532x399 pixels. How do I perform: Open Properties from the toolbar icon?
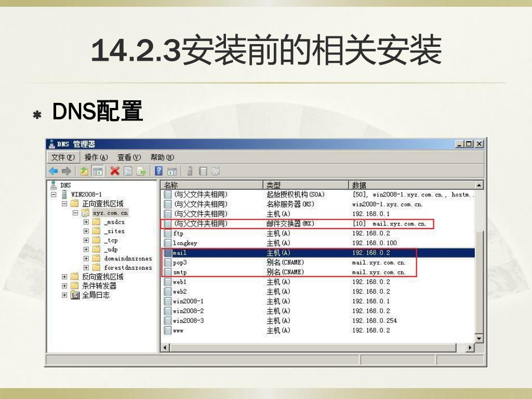128,171
